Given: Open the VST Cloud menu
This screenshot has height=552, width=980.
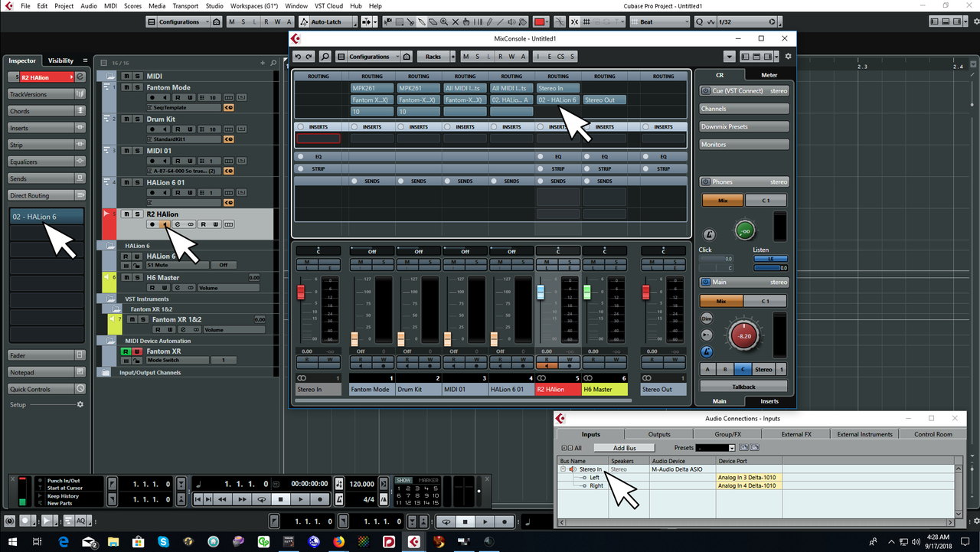Looking at the screenshot, I should [328, 5].
